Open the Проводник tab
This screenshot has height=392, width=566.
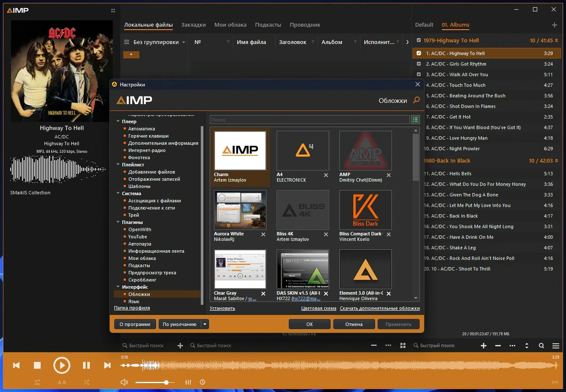click(305, 25)
